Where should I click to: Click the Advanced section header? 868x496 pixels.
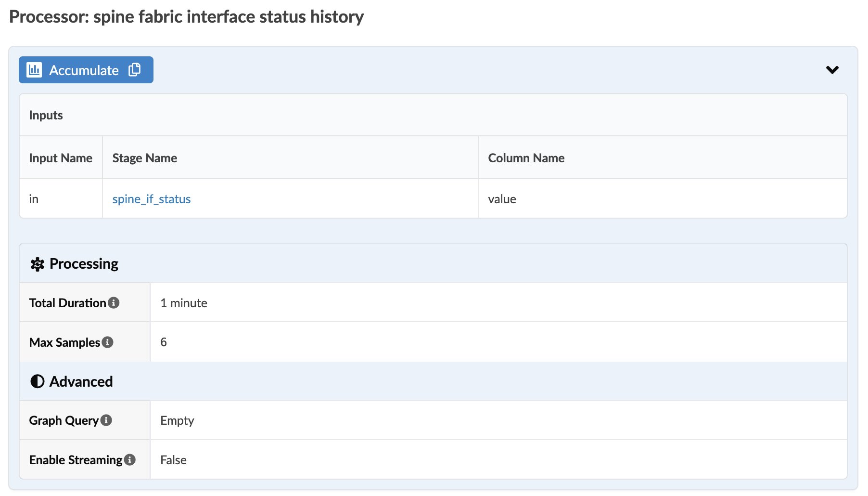[81, 381]
